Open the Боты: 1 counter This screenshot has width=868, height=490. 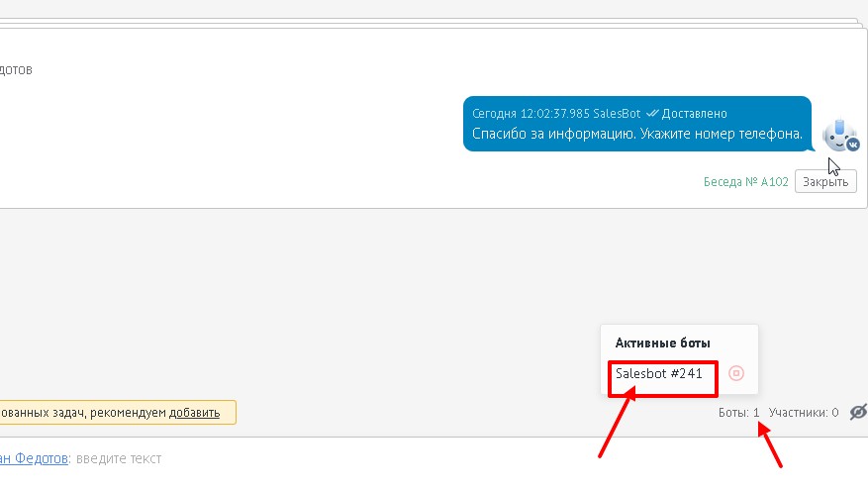click(x=738, y=413)
